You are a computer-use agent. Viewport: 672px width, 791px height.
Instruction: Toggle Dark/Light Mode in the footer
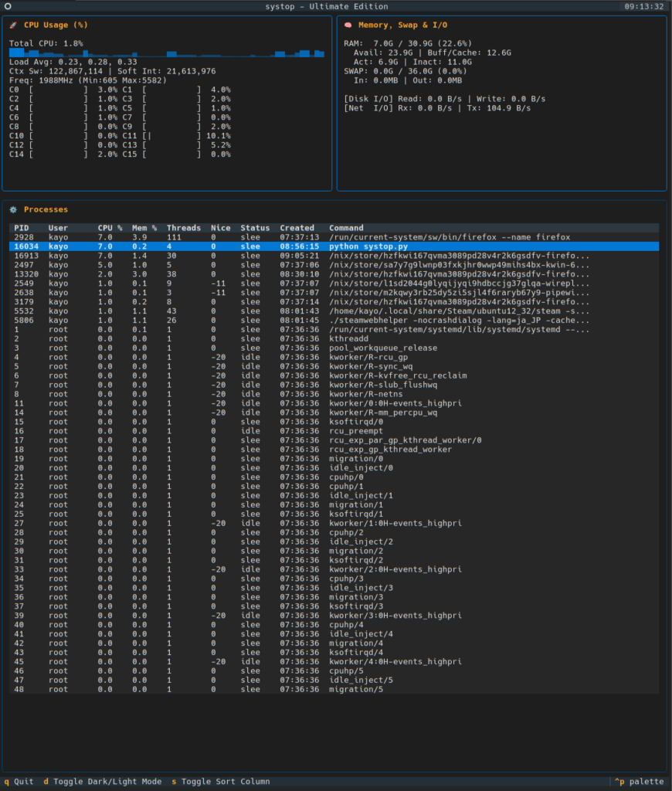(103, 782)
